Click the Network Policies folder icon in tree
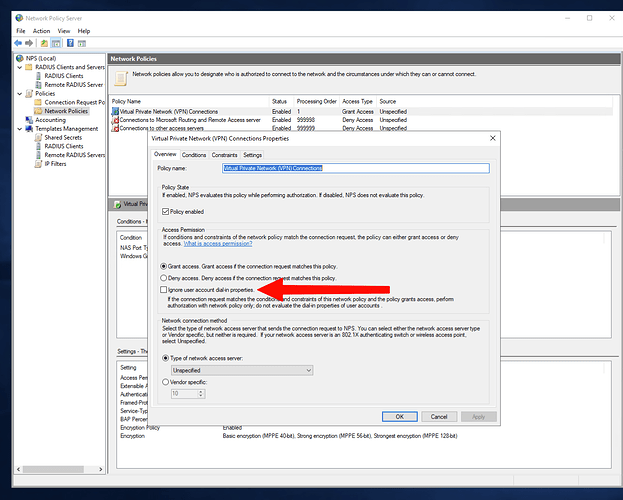The width and height of the screenshot is (623, 500). tap(38, 111)
